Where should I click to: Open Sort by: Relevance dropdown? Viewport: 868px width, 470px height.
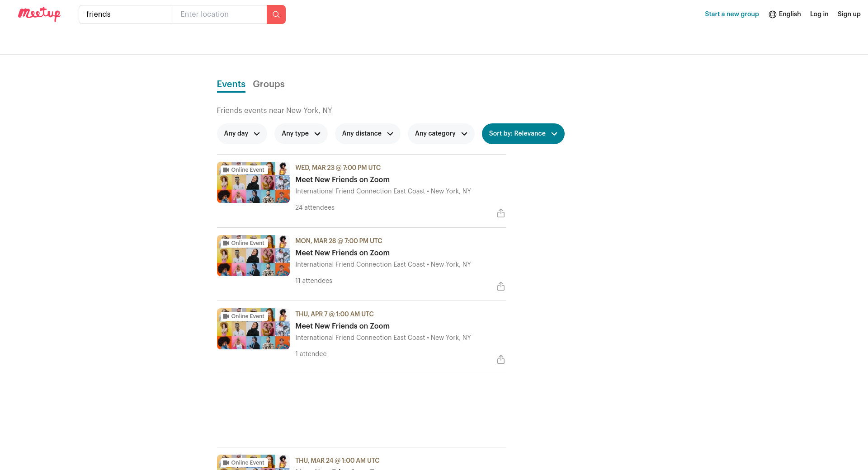523,134
